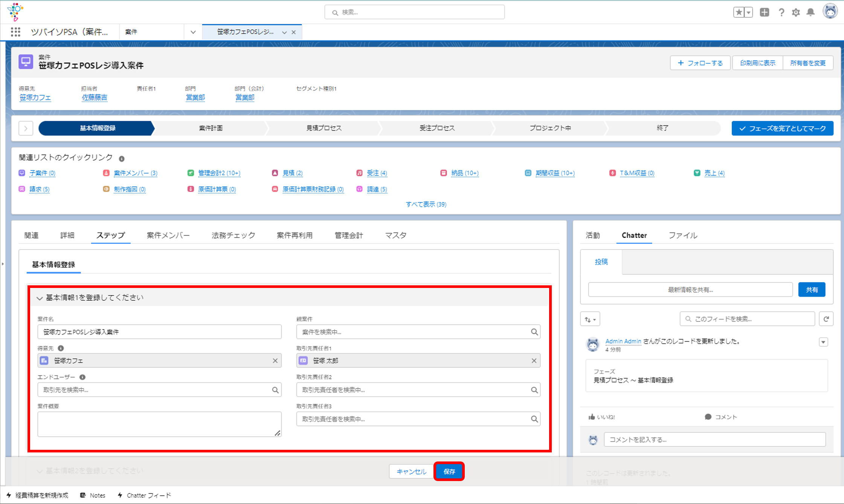Open the setup gear menu
The height and width of the screenshot is (504, 844).
pos(796,12)
